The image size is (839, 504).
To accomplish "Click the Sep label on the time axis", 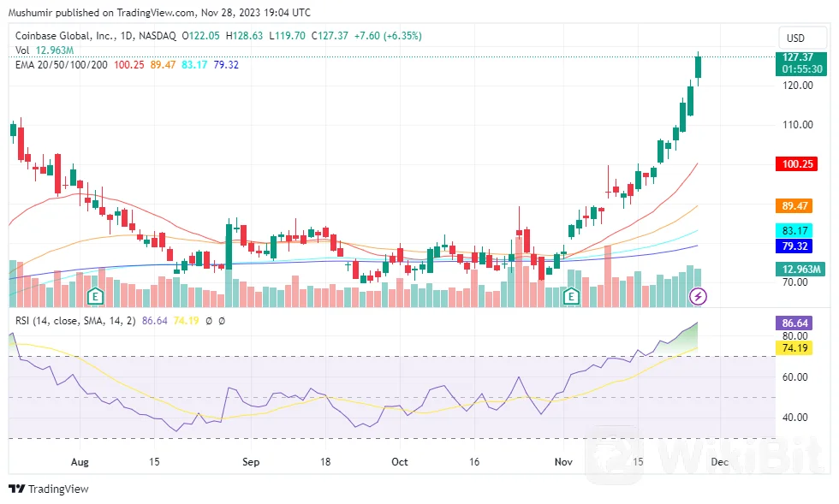I will point(250,462).
